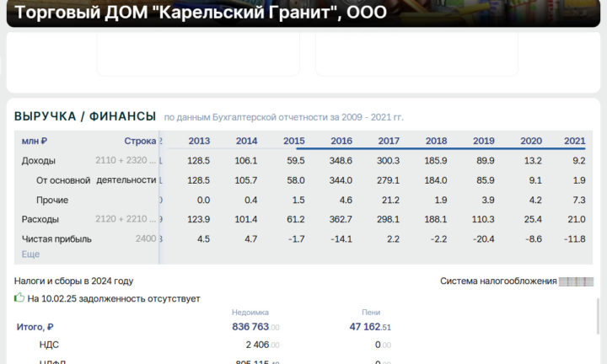Click the 'Недоимка' column header
This screenshot has width=607, height=364.
250,312
